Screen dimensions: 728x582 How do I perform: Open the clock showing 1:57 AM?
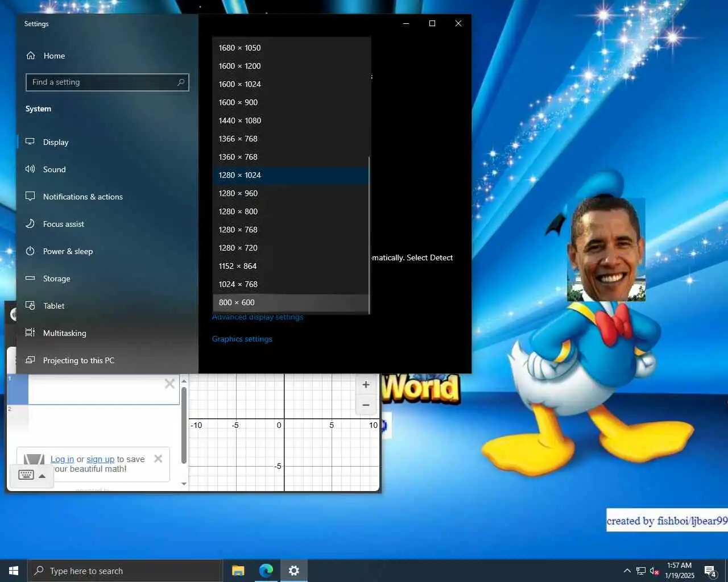pos(680,571)
